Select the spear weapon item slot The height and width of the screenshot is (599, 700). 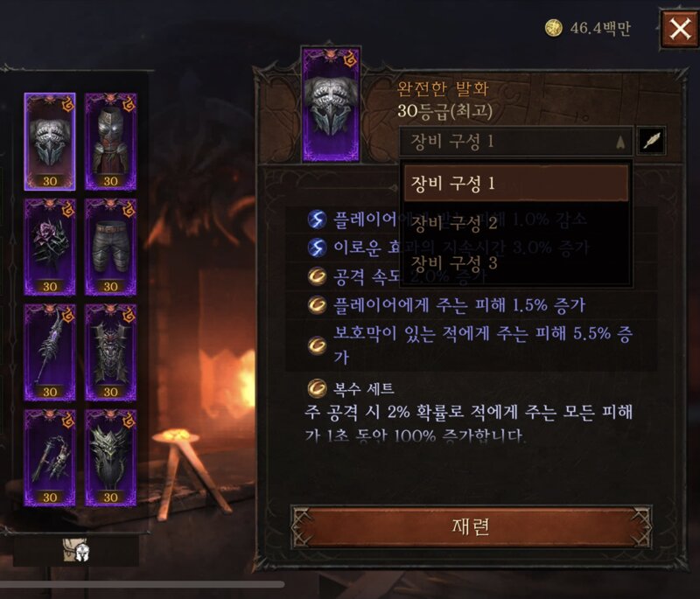[50, 352]
